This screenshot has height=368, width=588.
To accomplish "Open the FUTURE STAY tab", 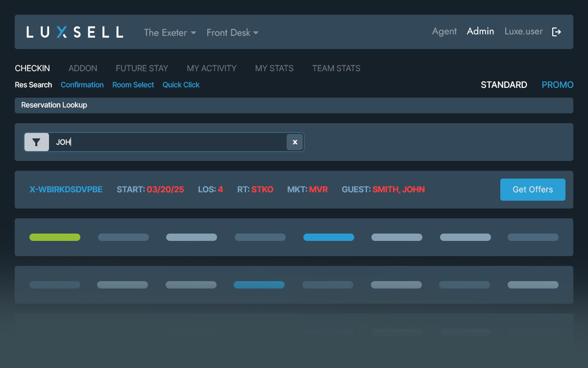I will pos(142,68).
